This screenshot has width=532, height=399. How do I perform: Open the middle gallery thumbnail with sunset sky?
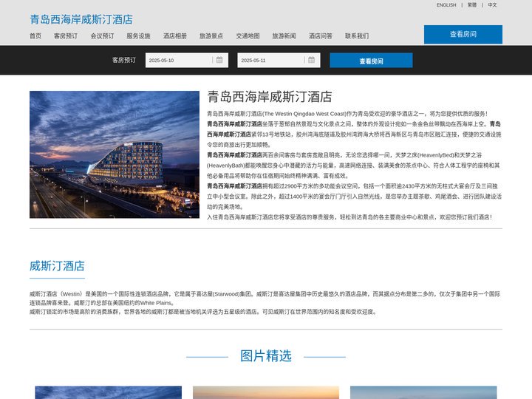click(266, 392)
